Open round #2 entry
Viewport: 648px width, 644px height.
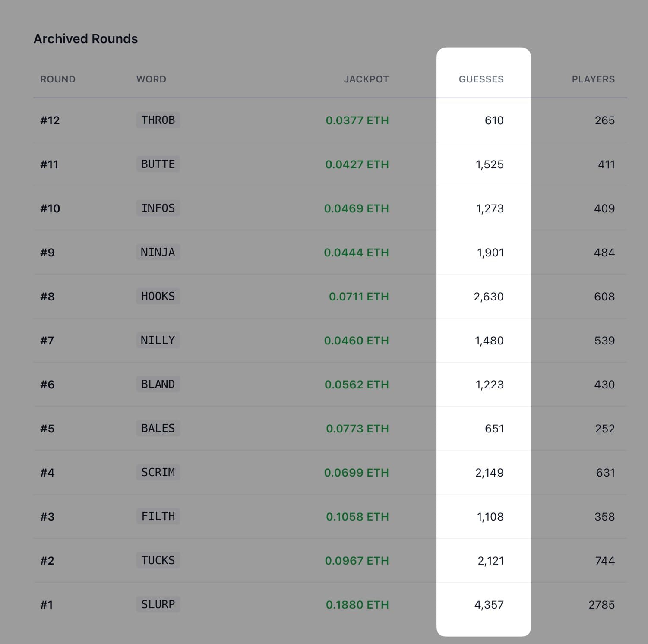47,561
